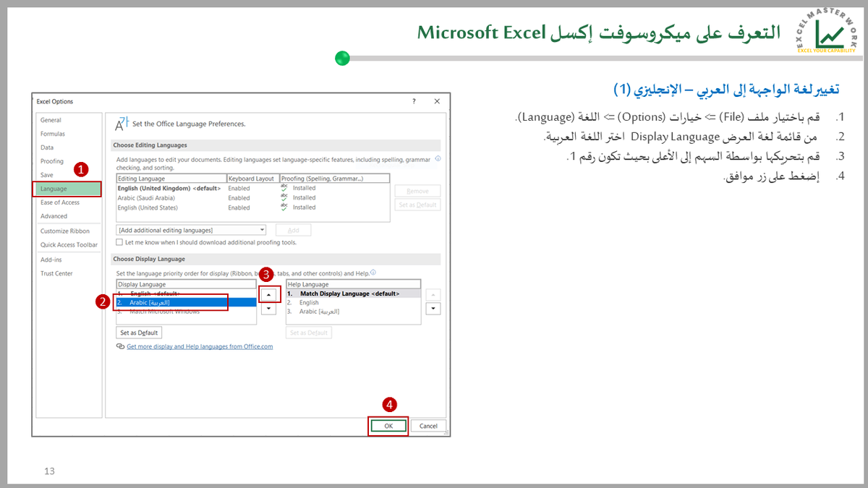Open the 'Add additional editing languages' dropdown
This screenshot has width=868, height=488.
(191, 230)
